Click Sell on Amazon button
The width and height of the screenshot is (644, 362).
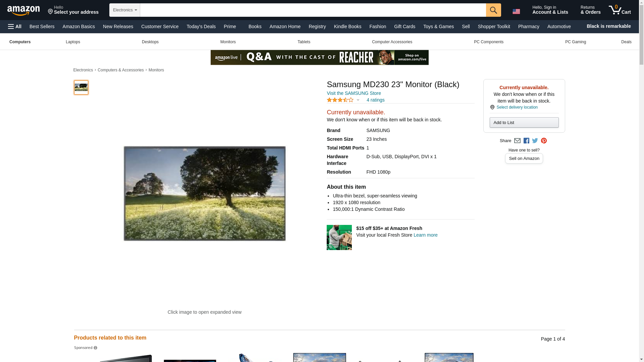[x=524, y=159]
